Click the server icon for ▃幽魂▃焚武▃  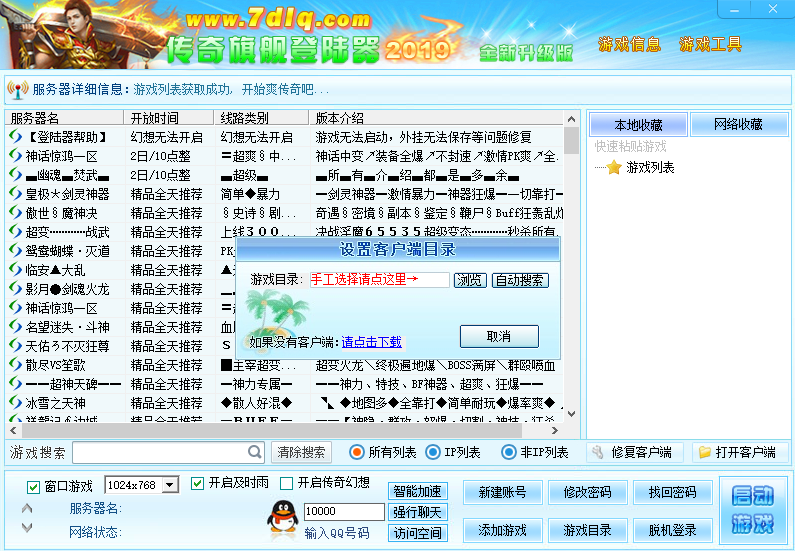click(x=15, y=175)
